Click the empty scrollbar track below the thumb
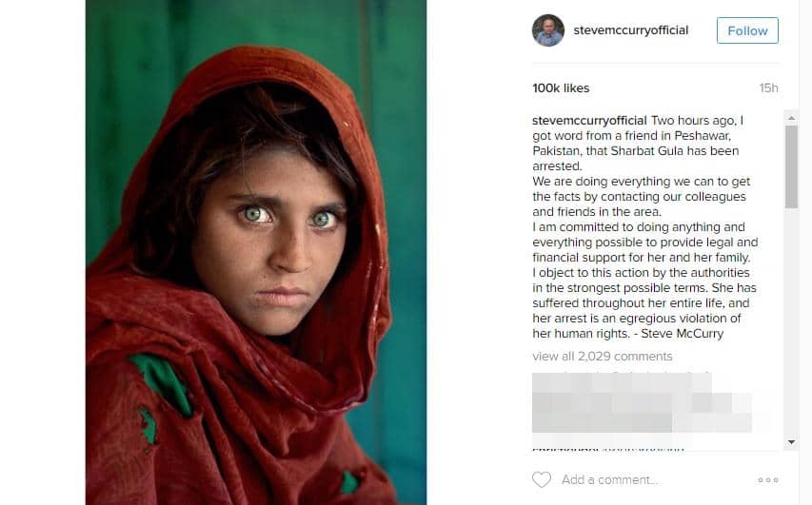The height and width of the screenshot is (505, 812). point(791,323)
